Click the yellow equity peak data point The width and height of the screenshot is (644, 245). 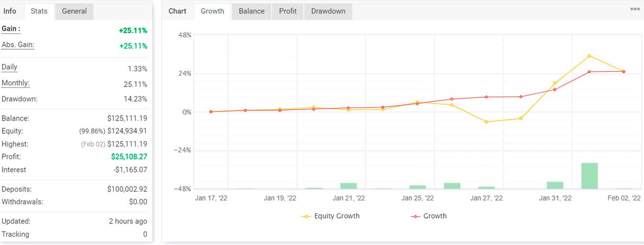[x=589, y=56]
